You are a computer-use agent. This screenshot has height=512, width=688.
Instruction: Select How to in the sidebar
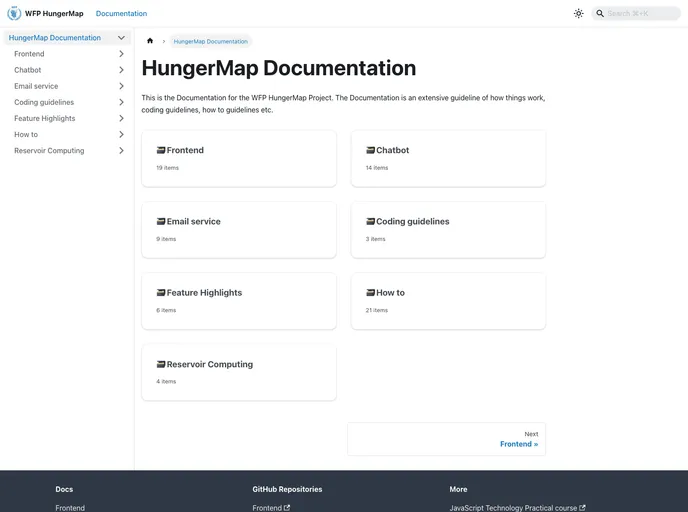pos(26,134)
